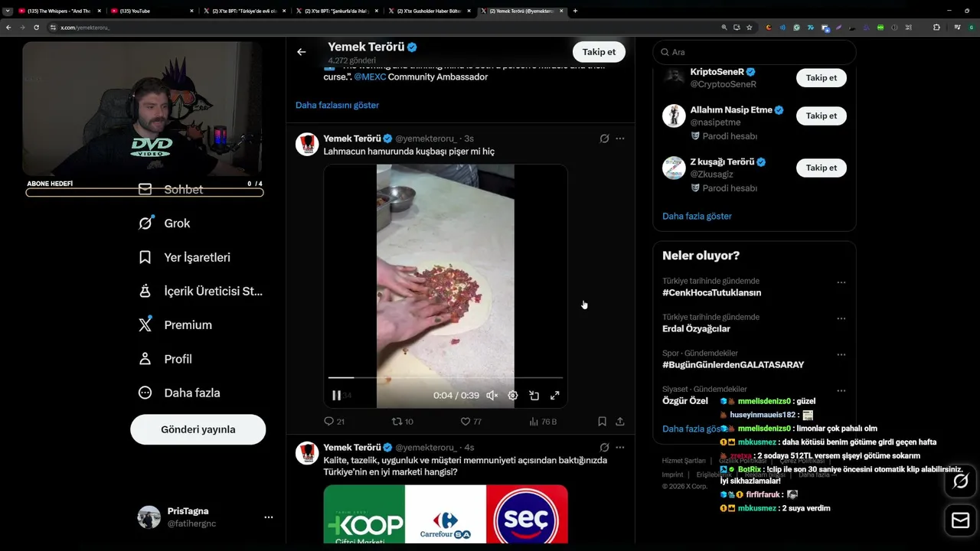Open more options for Özgür Özel trend
This screenshot has width=980, height=551.
[x=841, y=390]
